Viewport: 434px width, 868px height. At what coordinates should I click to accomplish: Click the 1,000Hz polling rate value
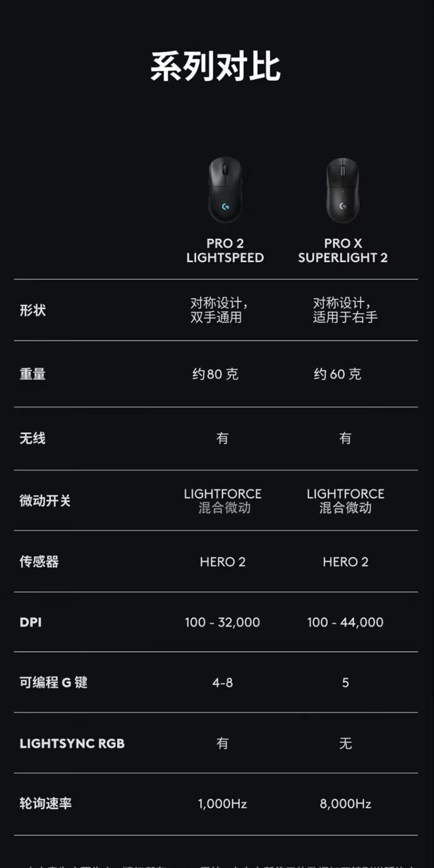[x=222, y=804]
